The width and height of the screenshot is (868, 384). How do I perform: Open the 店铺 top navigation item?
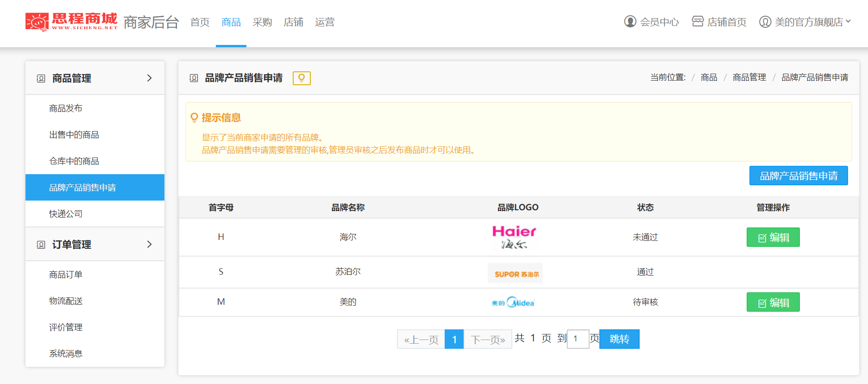click(x=293, y=22)
